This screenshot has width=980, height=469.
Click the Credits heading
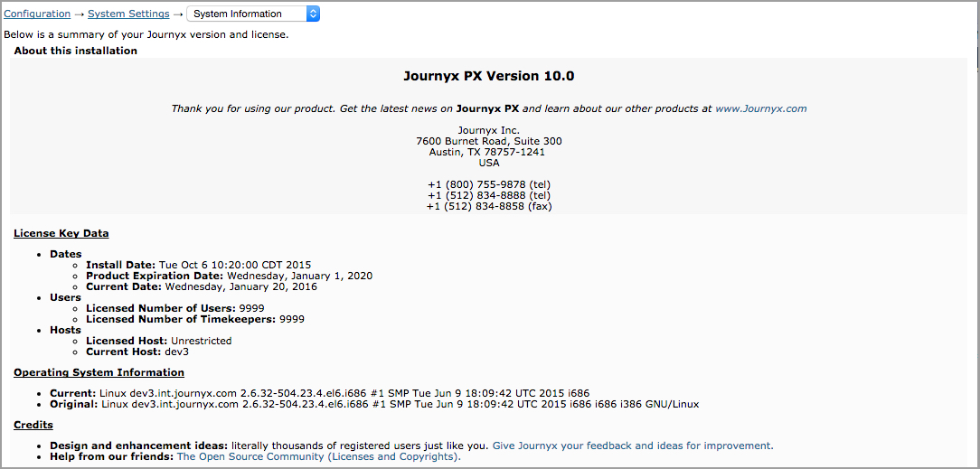coord(33,426)
